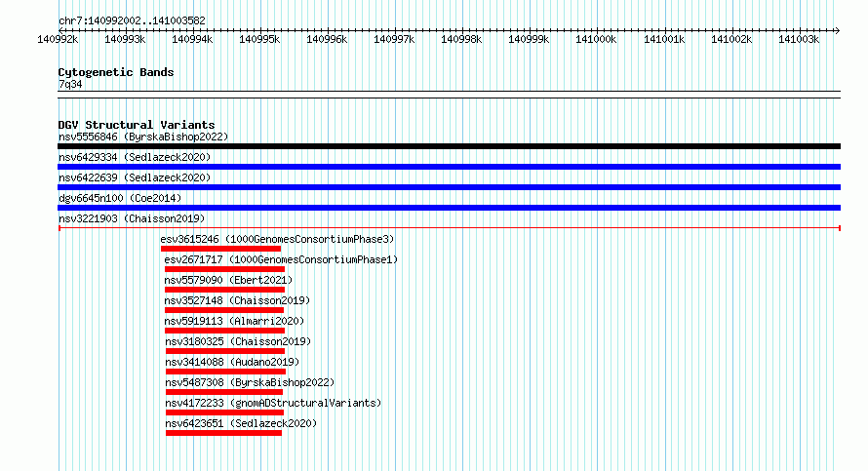Click the thin red nsv3221903 span line

tap(450, 228)
